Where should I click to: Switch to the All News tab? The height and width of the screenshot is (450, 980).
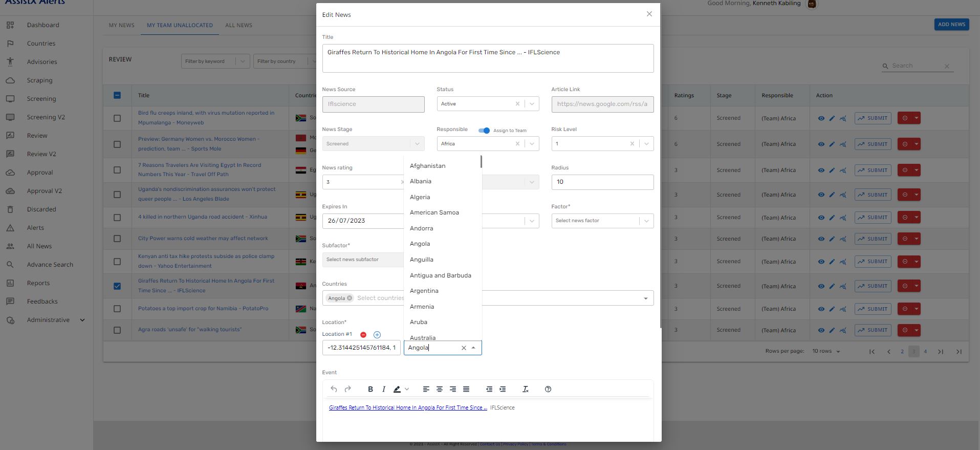pos(238,25)
